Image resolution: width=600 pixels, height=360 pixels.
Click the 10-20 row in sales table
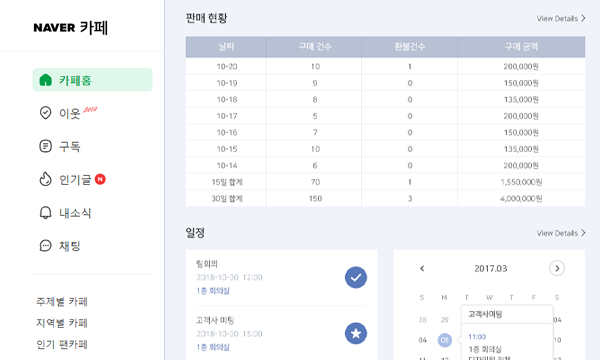(385, 67)
